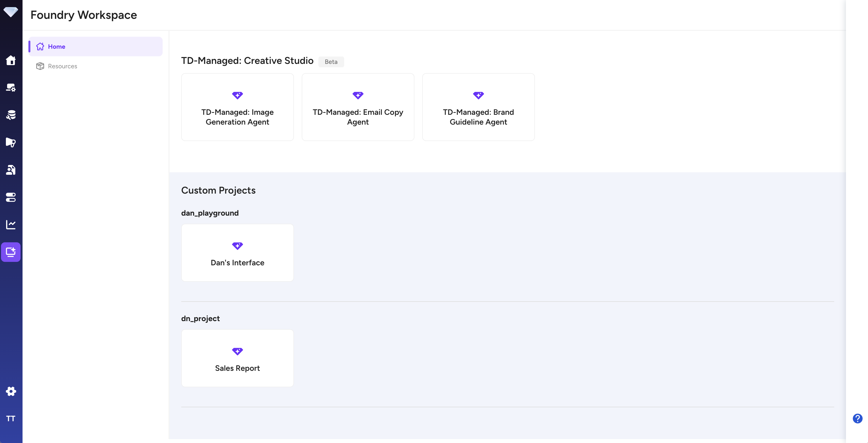Image resolution: width=868 pixels, height=443 pixels.
Task: Open the home icon in dark sidebar
Action: (x=11, y=60)
